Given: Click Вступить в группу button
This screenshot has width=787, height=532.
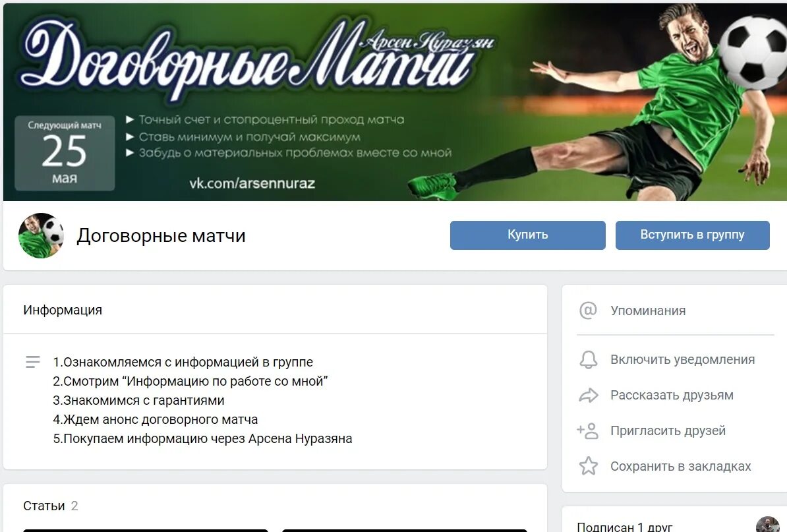Looking at the screenshot, I should click(692, 235).
